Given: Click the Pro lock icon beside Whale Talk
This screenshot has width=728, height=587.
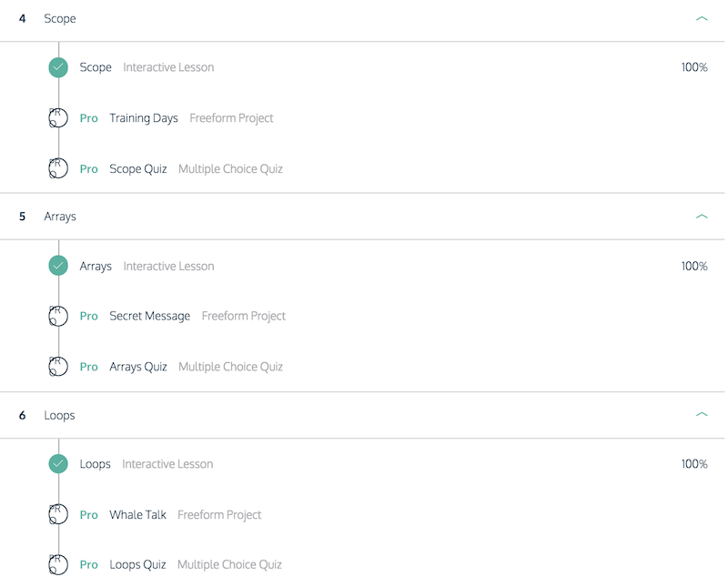Looking at the screenshot, I should click(x=58, y=514).
